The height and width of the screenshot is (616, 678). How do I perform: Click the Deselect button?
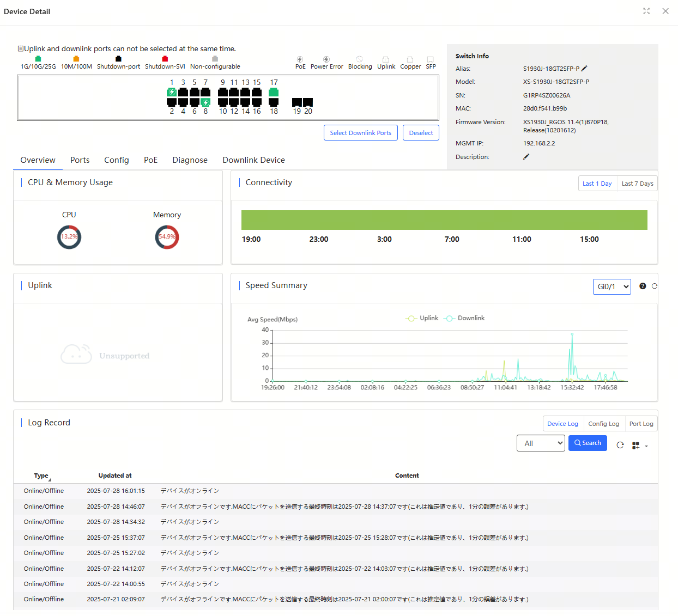click(x=421, y=133)
